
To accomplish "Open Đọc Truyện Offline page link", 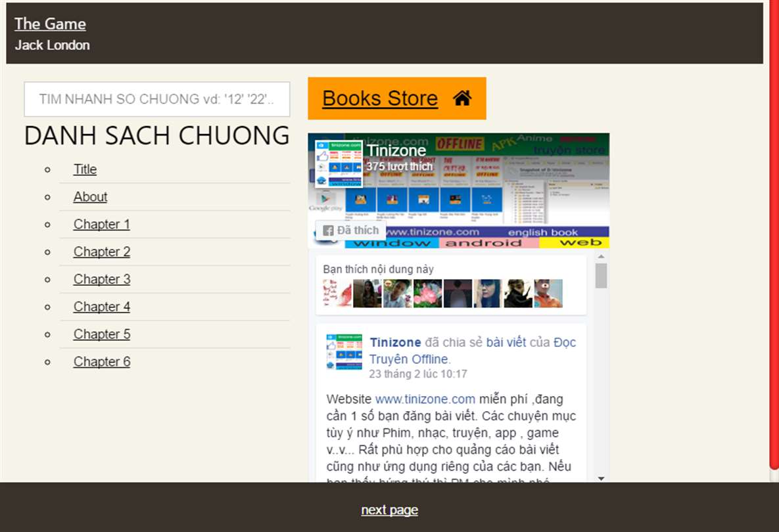I will pos(472,351).
